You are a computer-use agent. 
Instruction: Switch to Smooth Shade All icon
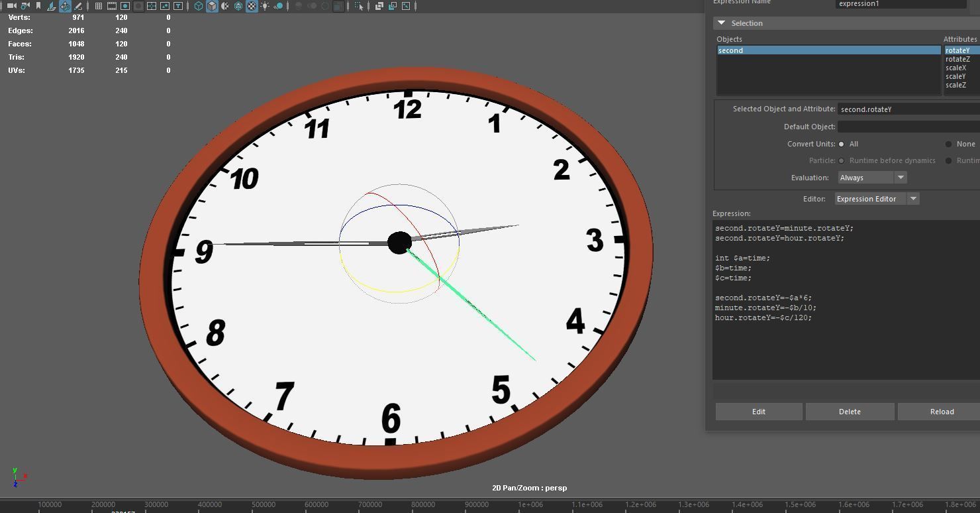click(x=212, y=6)
